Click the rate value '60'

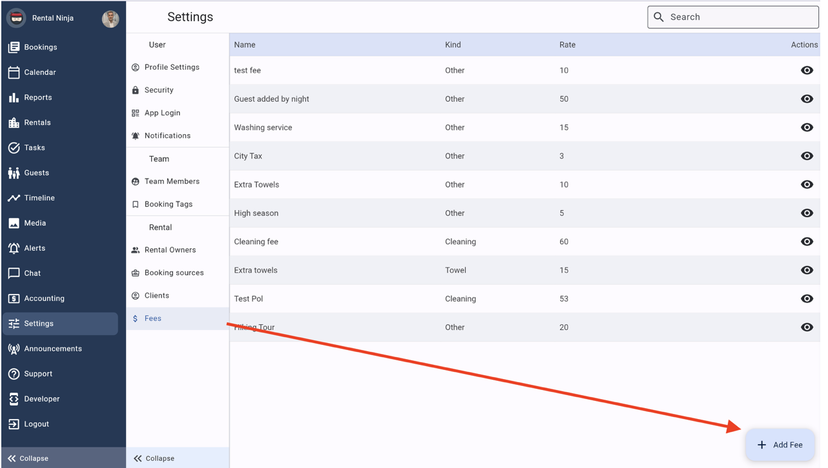(563, 241)
